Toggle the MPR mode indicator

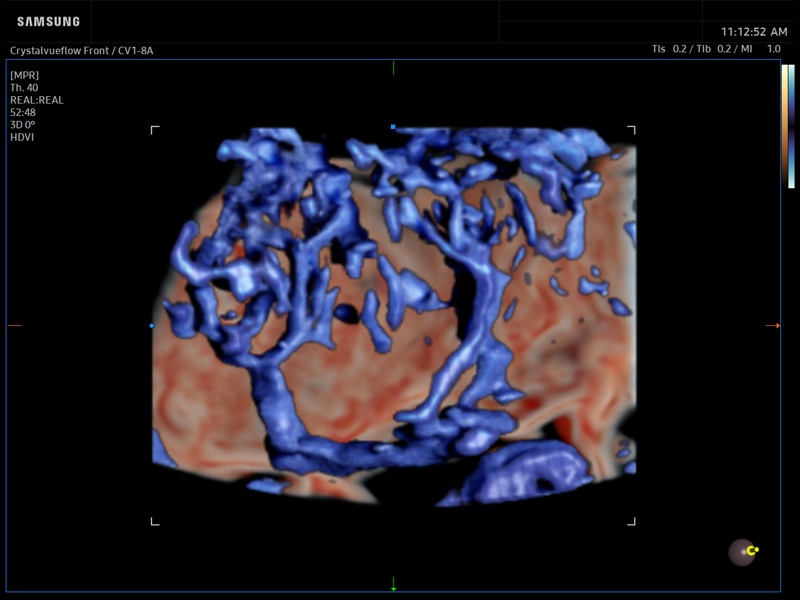coord(25,75)
